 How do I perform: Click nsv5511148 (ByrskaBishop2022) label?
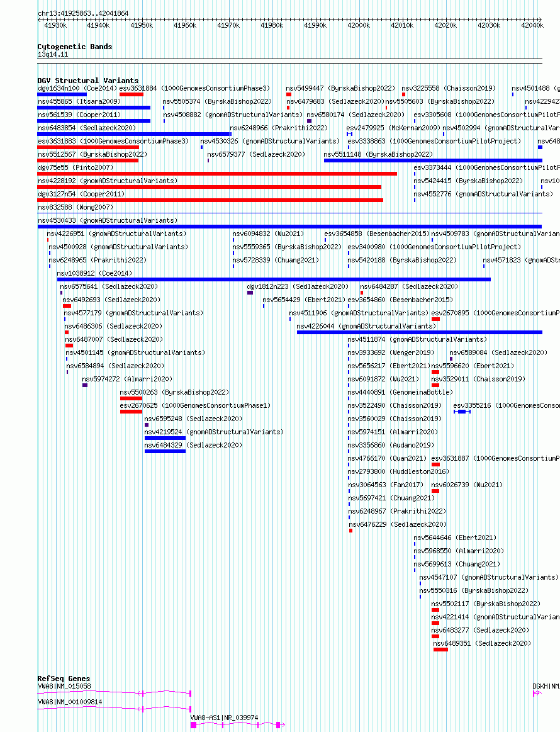(378, 154)
